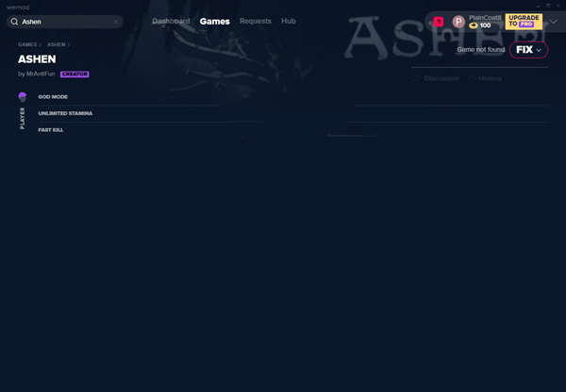Click the Player category icon

(x=23, y=97)
